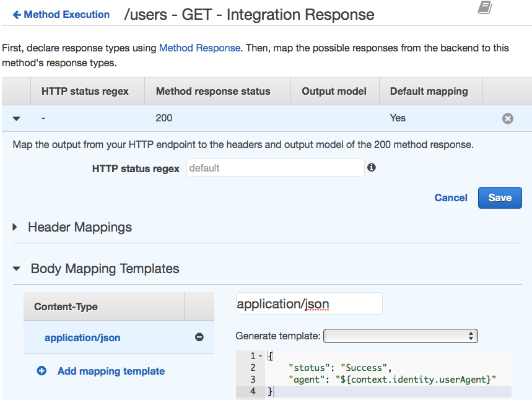
Task: Open the documentation book icon
Action: click(485, 7)
